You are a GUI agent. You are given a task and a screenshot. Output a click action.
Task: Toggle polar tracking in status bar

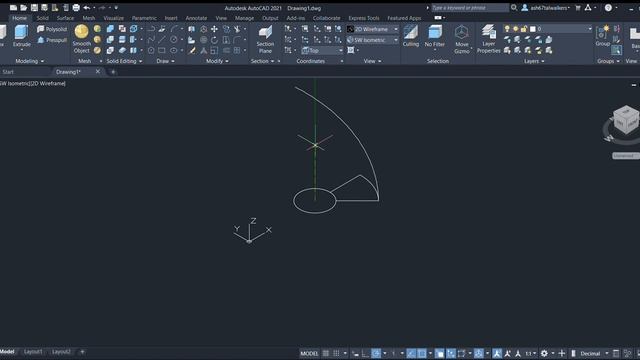376,353
